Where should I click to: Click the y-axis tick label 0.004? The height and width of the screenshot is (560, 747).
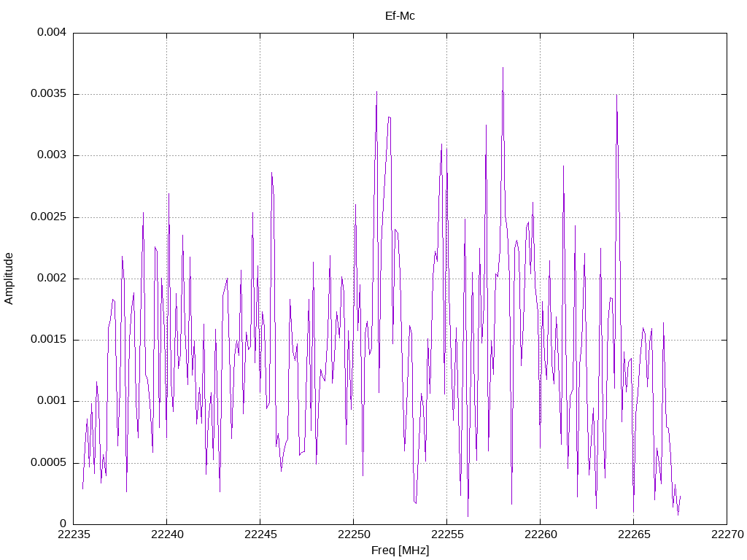(x=52, y=32)
